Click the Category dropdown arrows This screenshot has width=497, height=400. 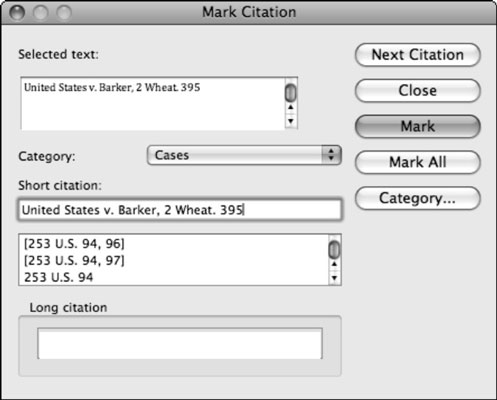point(331,155)
